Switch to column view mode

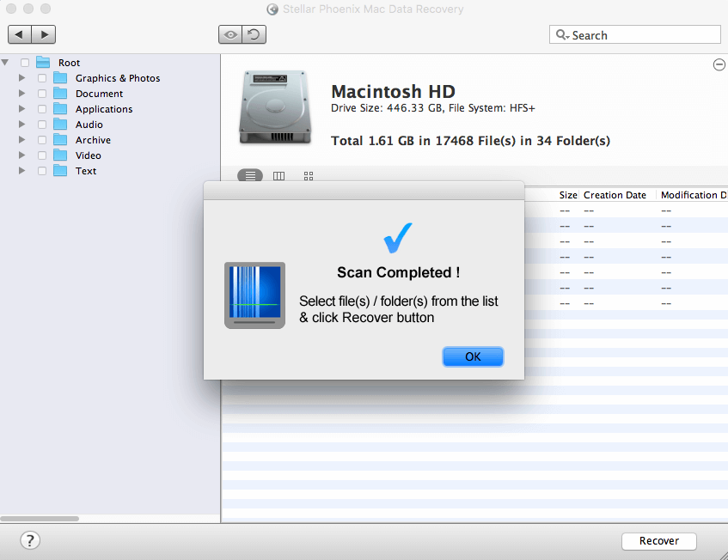[x=278, y=176]
